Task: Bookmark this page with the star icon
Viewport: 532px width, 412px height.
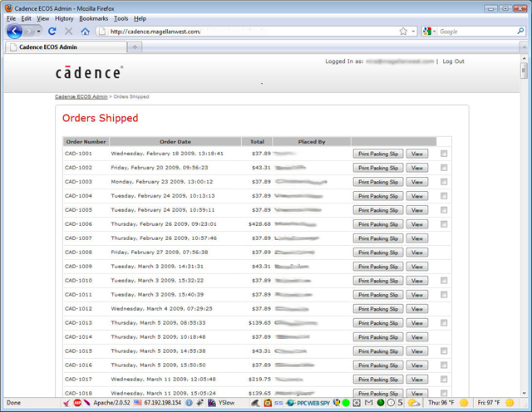Action: click(x=403, y=32)
